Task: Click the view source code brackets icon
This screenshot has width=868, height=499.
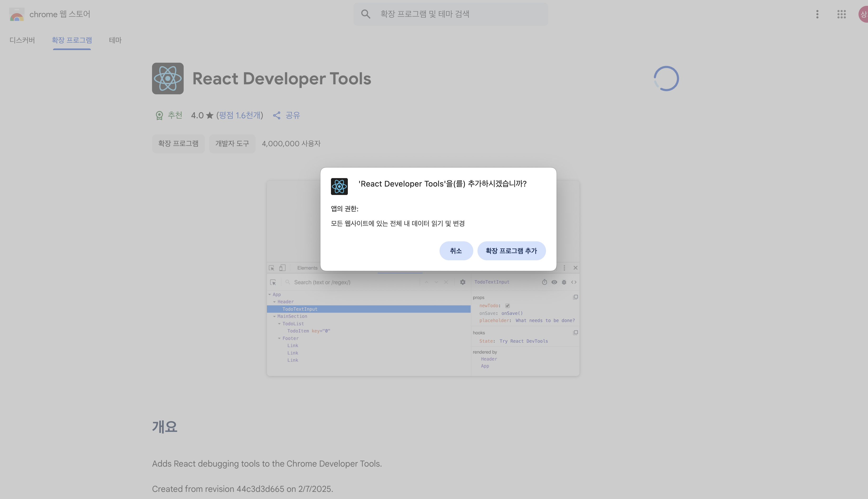Action: tap(574, 282)
